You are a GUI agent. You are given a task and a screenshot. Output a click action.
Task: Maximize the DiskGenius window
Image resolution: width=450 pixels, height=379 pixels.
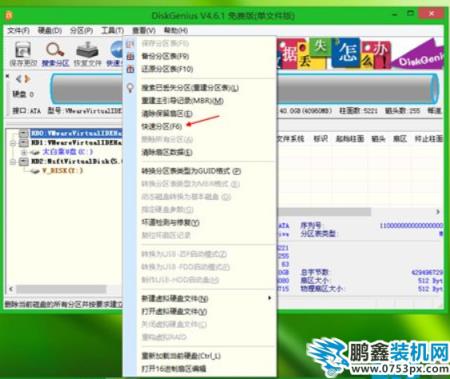coord(411,14)
